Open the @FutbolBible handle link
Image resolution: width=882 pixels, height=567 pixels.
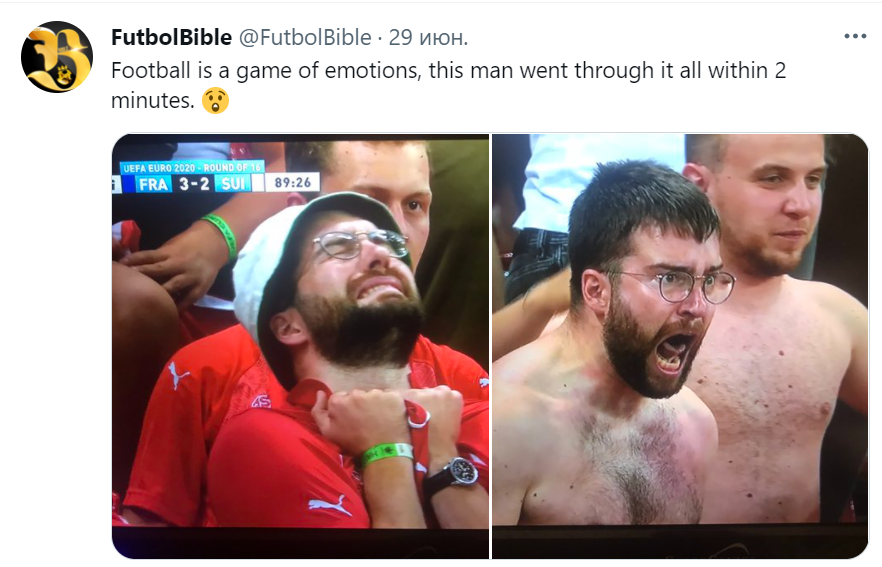coord(305,38)
